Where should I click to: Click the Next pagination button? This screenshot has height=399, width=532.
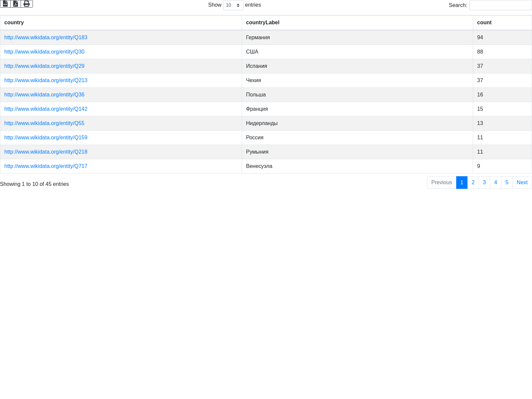point(522,183)
